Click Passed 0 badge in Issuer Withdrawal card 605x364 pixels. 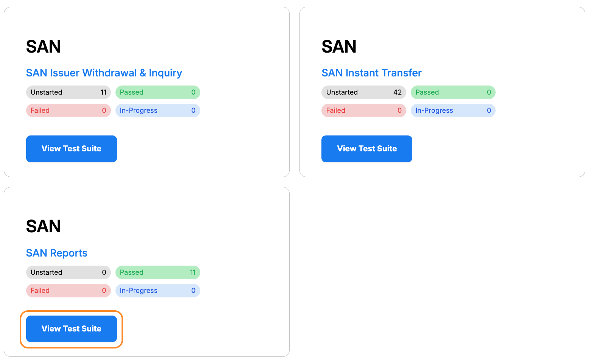pyautogui.click(x=157, y=92)
